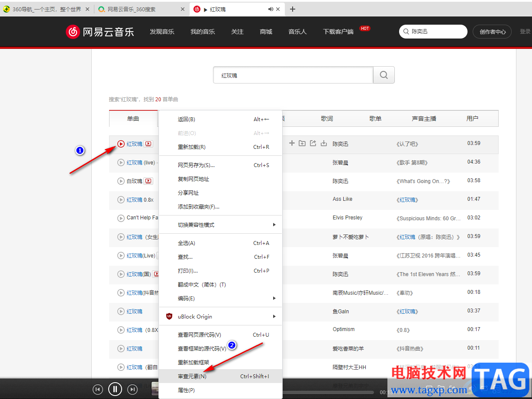Open the MV icon next to 白玫瑰
Image resolution: width=532 pixels, height=399 pixels.
point(148,181)
